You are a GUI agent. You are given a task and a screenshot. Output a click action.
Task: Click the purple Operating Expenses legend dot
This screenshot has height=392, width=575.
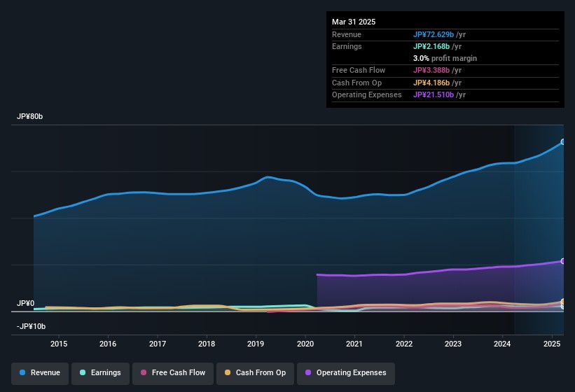pos(308,372)
